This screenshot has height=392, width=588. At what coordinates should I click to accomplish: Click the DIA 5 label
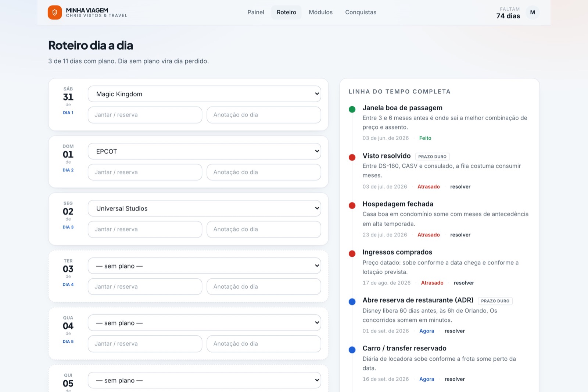pos(68,342)
